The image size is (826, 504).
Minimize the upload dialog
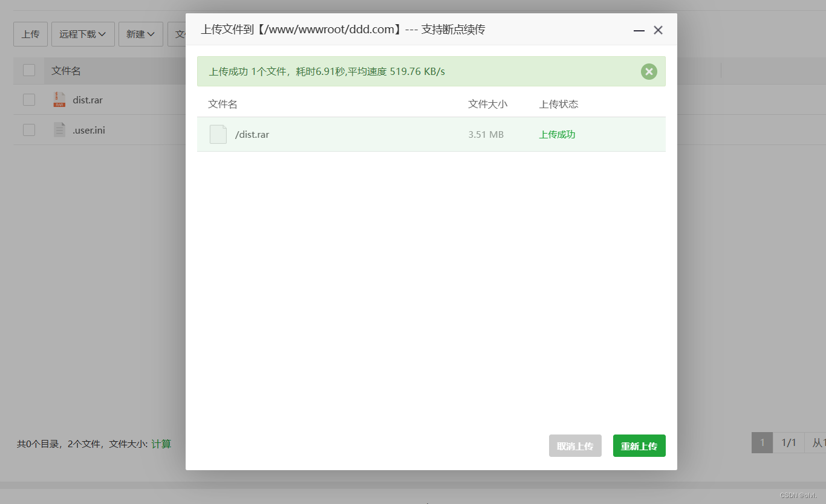tap(639, 30)
